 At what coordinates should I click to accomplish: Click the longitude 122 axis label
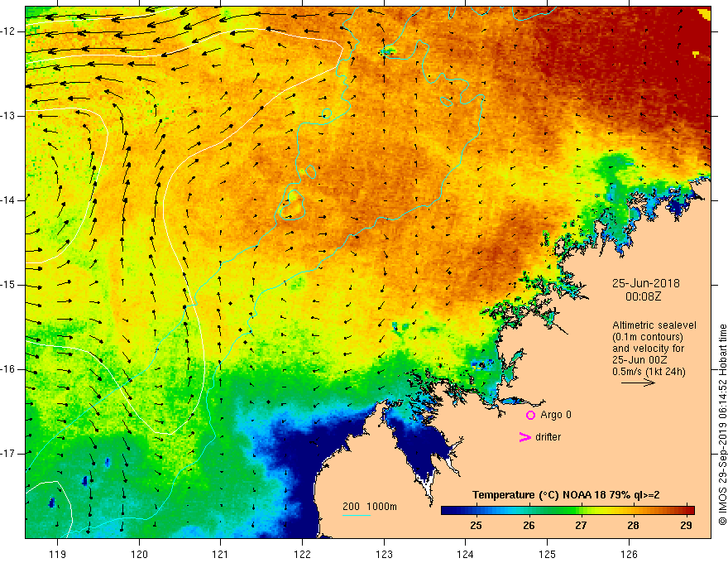tap(302, 554)
